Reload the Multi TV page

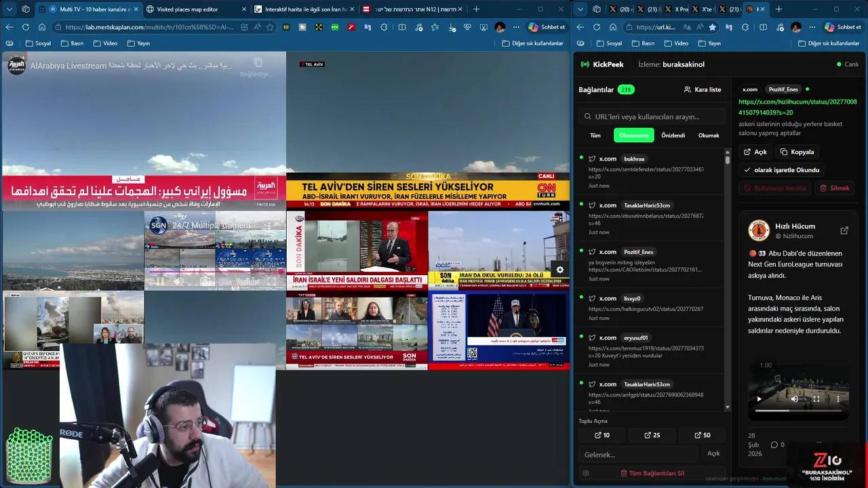(x=26, y=27)
